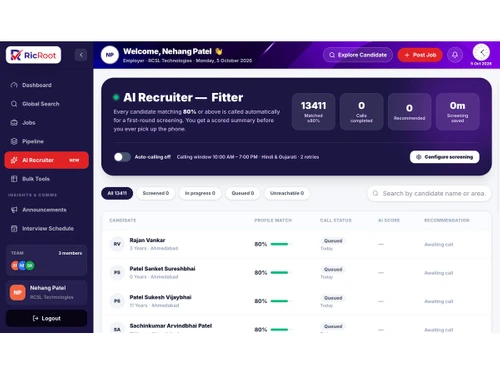The image size is (500, 375).
Task: Click the Post Job button
Action: pyautogui.click(x=420, y=55)
